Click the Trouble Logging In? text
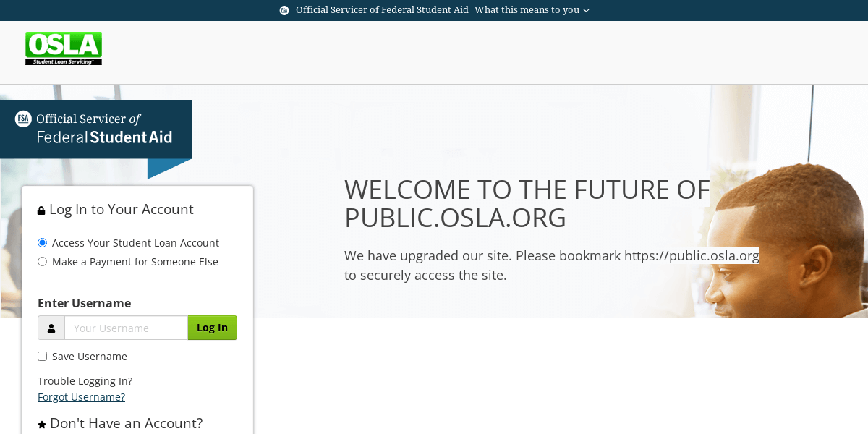 click(85, 381)
